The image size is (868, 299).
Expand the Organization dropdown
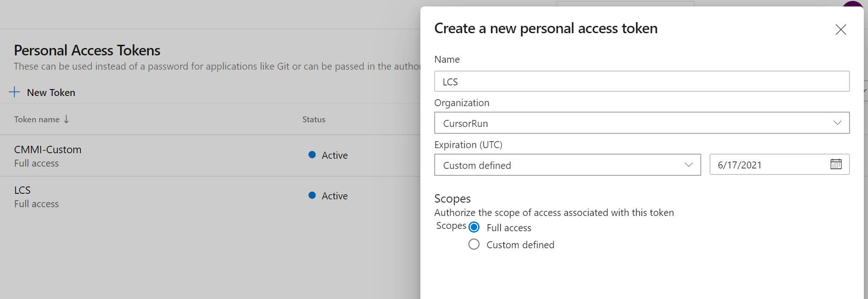tap(641, 123)
